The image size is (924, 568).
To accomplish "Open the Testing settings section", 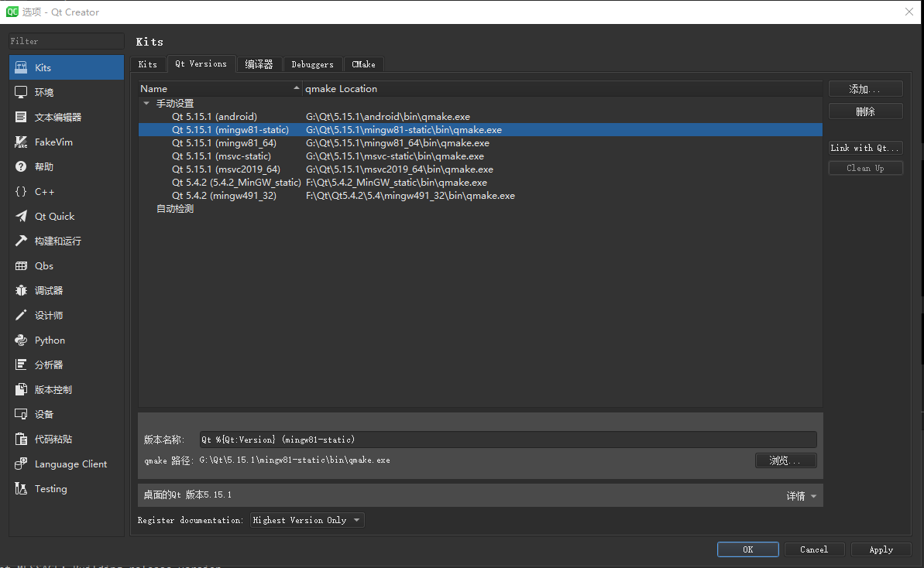I will (50, 488).
